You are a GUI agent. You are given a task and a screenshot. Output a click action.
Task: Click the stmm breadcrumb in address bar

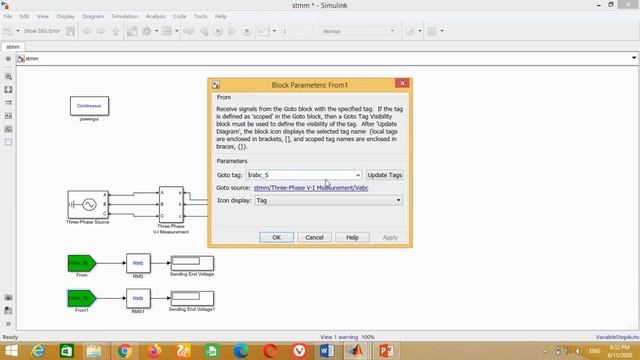click(32, 59)
